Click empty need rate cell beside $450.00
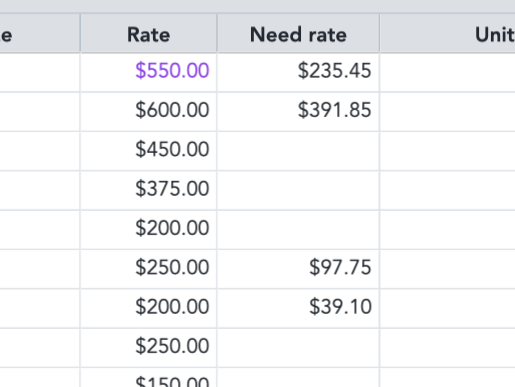Image resolution: width=515 pixels, height=387 pixels. coord(298,151)
